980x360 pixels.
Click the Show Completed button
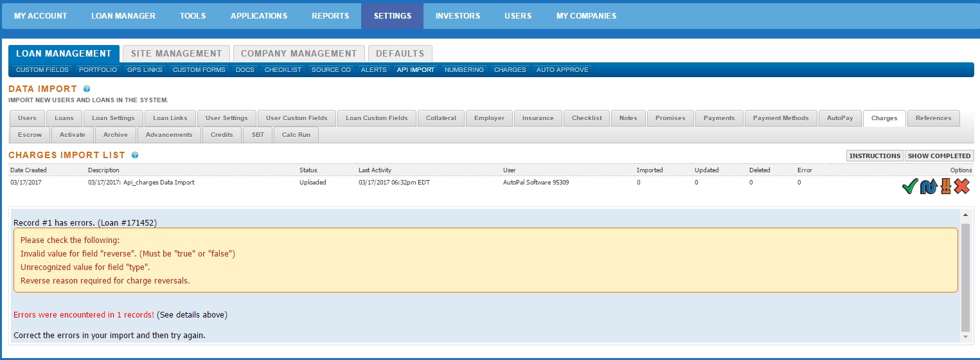pos(939,156)
